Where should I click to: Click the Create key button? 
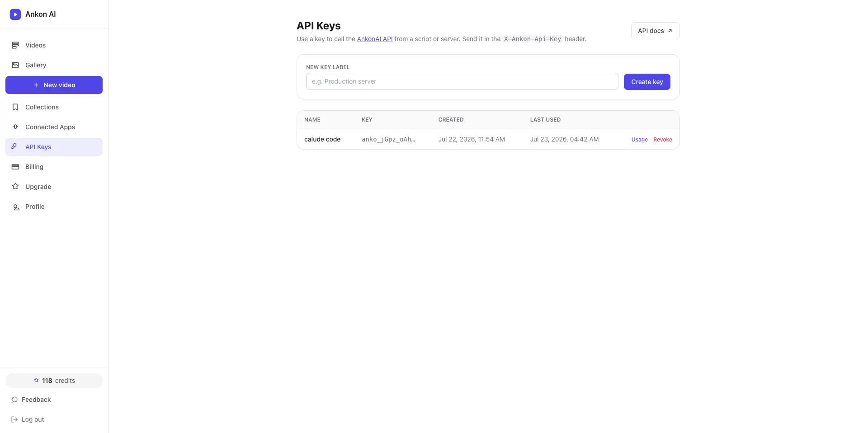[647, 82]
